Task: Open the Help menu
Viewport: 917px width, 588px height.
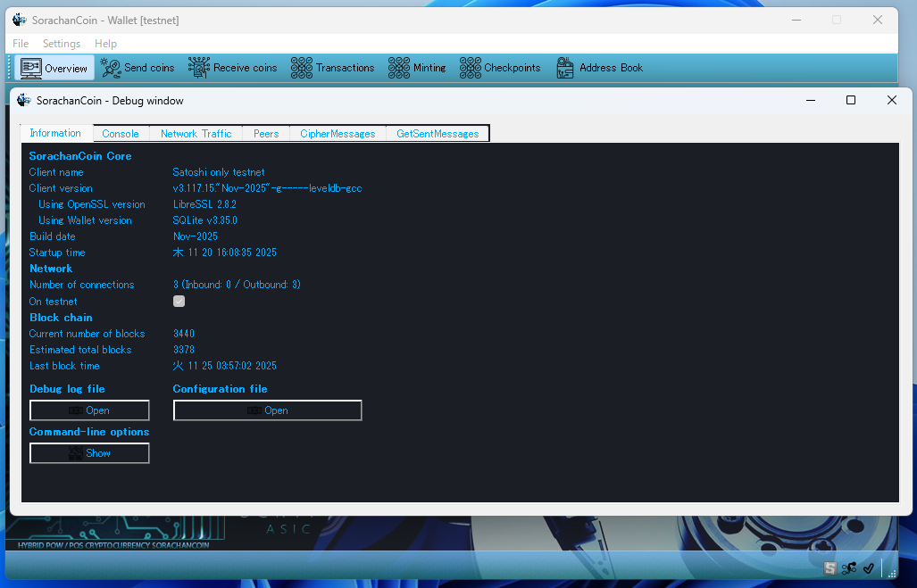Action: [x=105, y=44]
